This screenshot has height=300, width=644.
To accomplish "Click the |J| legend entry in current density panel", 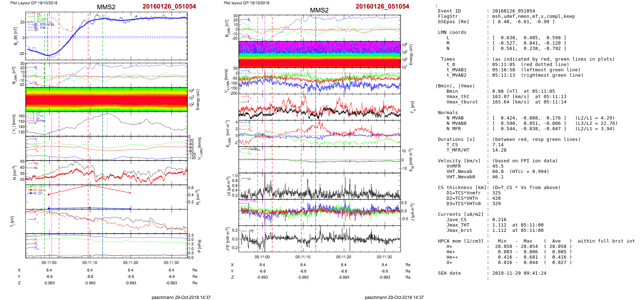I will [248, 178].
